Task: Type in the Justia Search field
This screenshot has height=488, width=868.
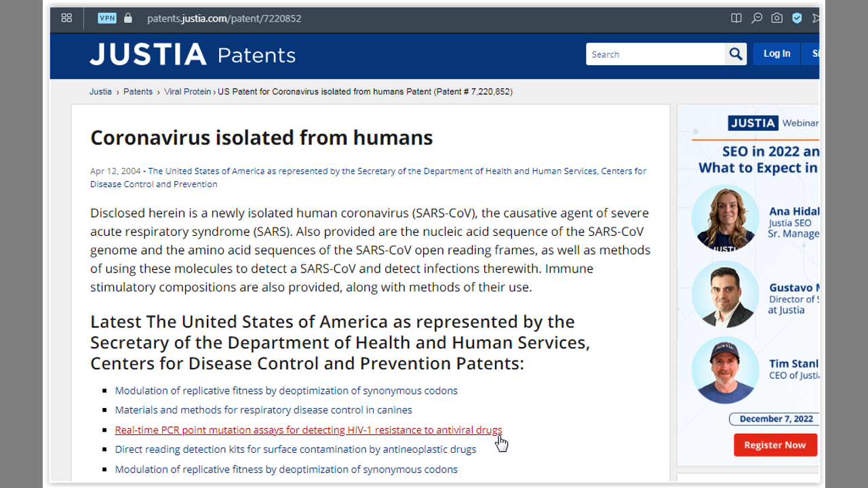Action: coord(654,54)
